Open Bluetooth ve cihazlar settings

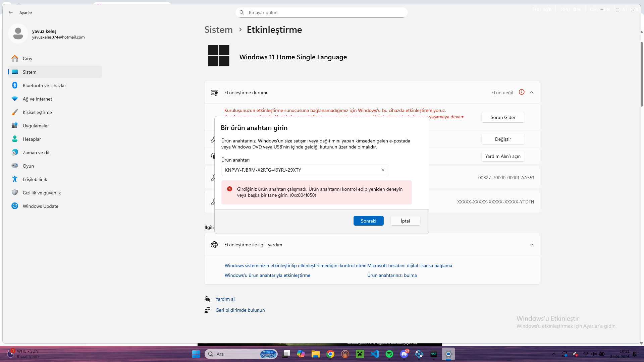(x=55, y=85)
